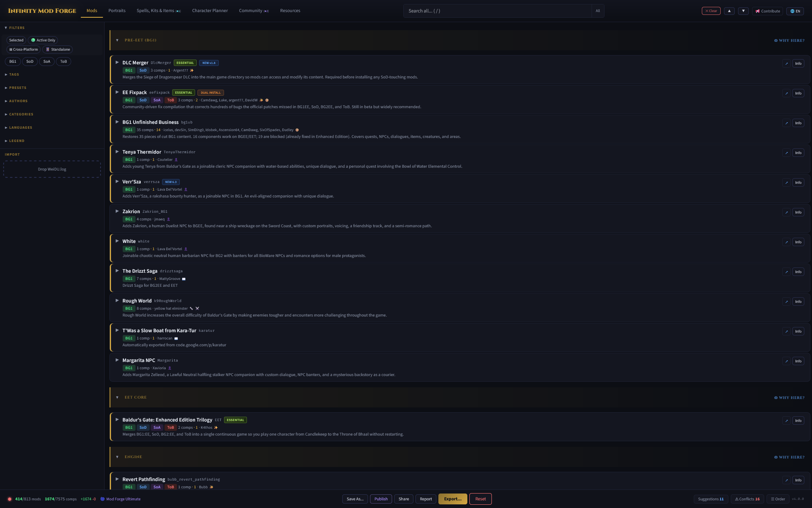Click the Drop WeiDU.log import zone
Viewport: 812px width, 508px height.
click(52, 169)
